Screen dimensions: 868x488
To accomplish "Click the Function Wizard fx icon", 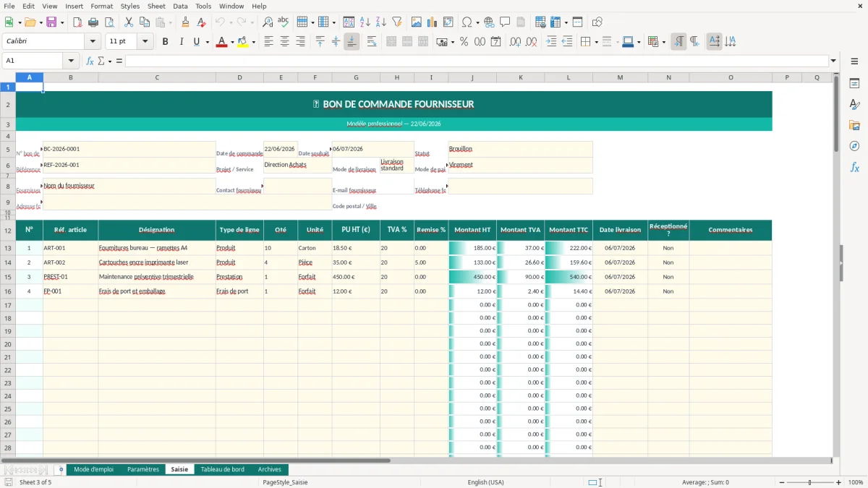I will click(90, 61).
